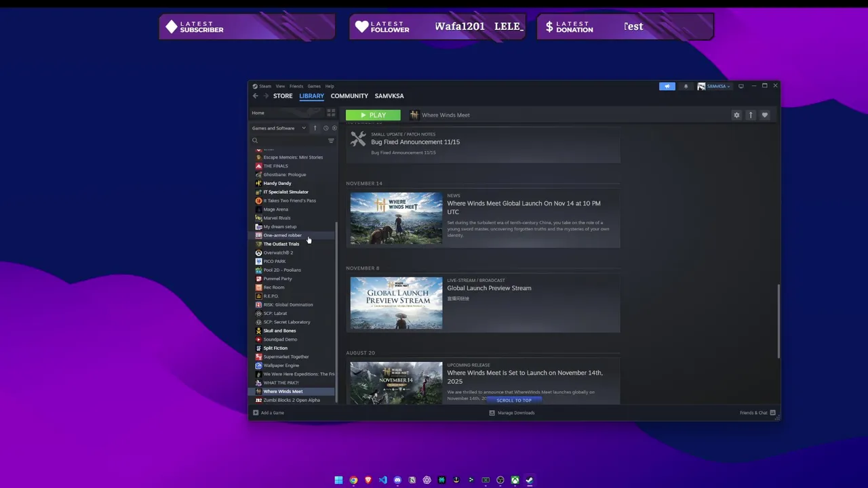
Task: Click the library search magnifier icon
Action: (255, 141)
